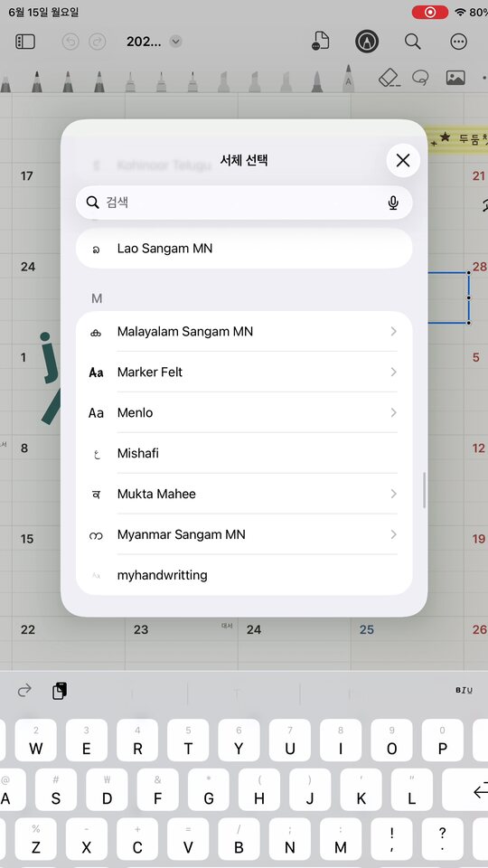Tap the E key on keyboard
The height and width of the screenshot is (868, 488).
pos(87,741)
